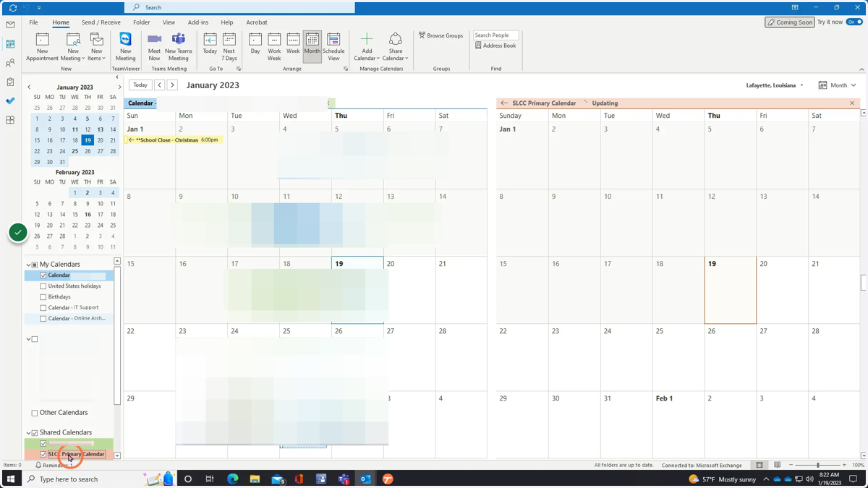Start a TeamViewer New Meeting
This screenshot has height=488, width=868.
click(x=125, y=47)
